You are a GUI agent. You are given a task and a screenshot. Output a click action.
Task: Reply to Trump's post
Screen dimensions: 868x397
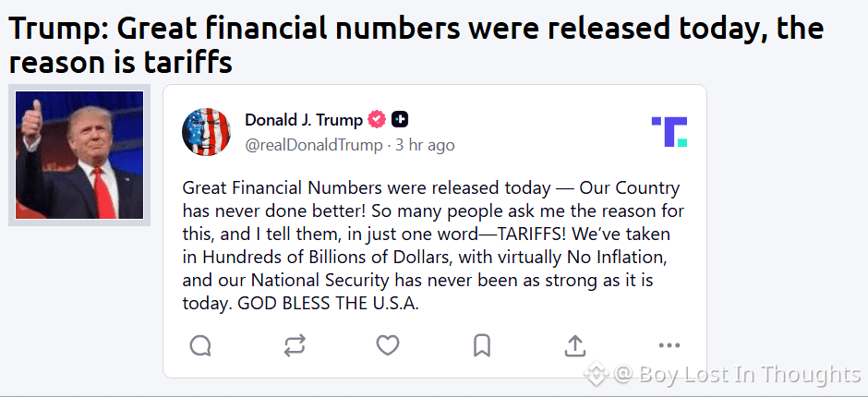[200, 346]
